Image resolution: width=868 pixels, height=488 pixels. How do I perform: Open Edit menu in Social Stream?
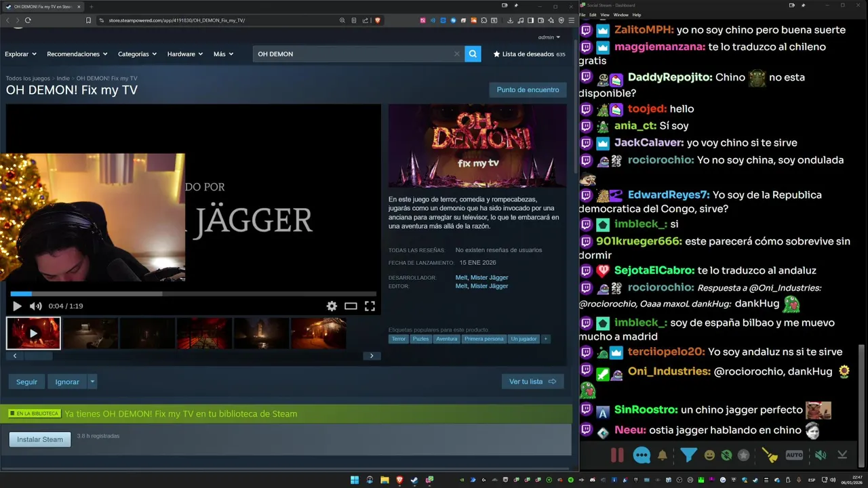point(593,15)
